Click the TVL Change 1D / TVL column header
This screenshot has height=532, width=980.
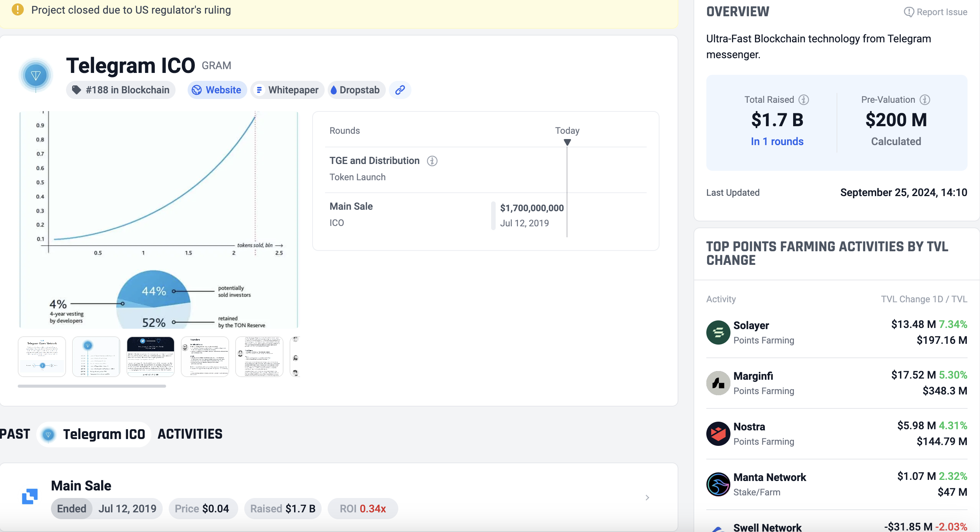[924, 299]
